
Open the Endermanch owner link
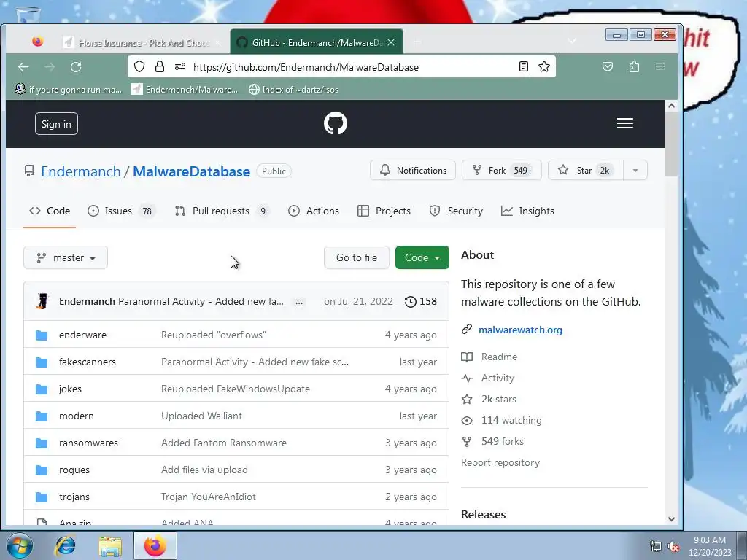(x=81, y=171)
